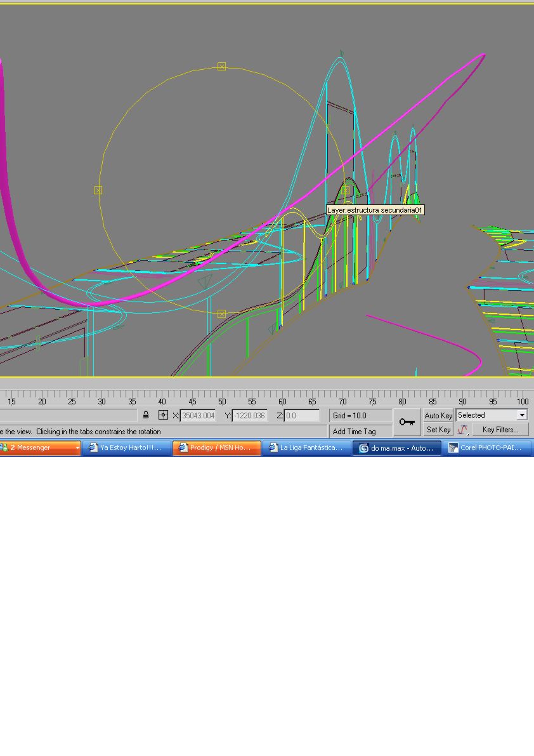The width and height of the screenshot is (534, 756).
Task: Switch to La Liga Fantástica taskbar window
Action: (307, 448)
